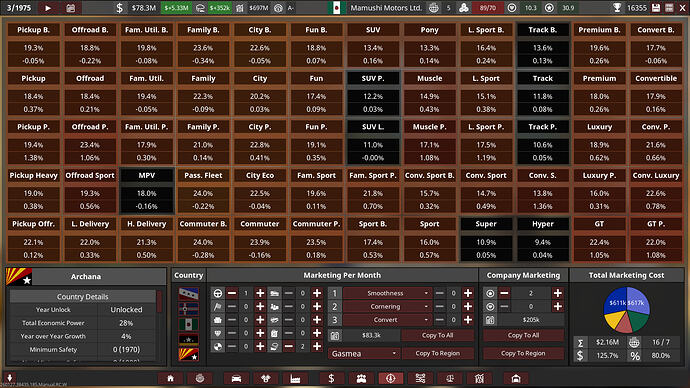Click the Mamushi Motors Ltd. company name
The image size is (690, 388).
pos(386,7)
